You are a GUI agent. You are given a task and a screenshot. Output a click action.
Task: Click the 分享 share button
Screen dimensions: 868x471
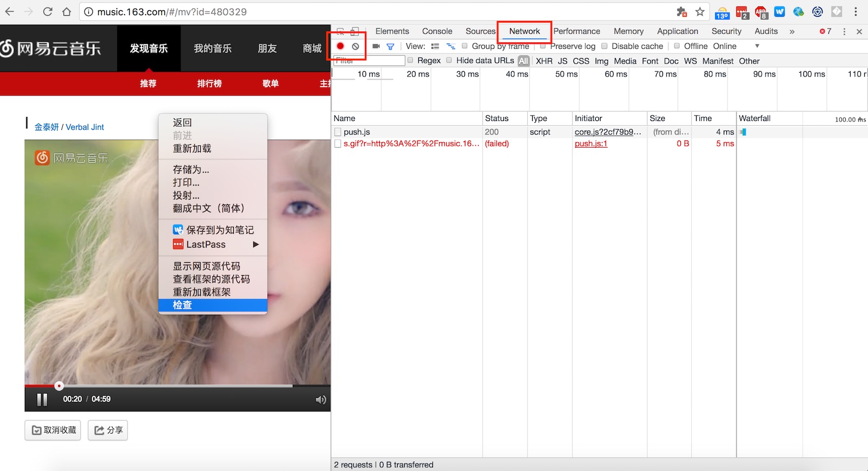tap(108, 430)
